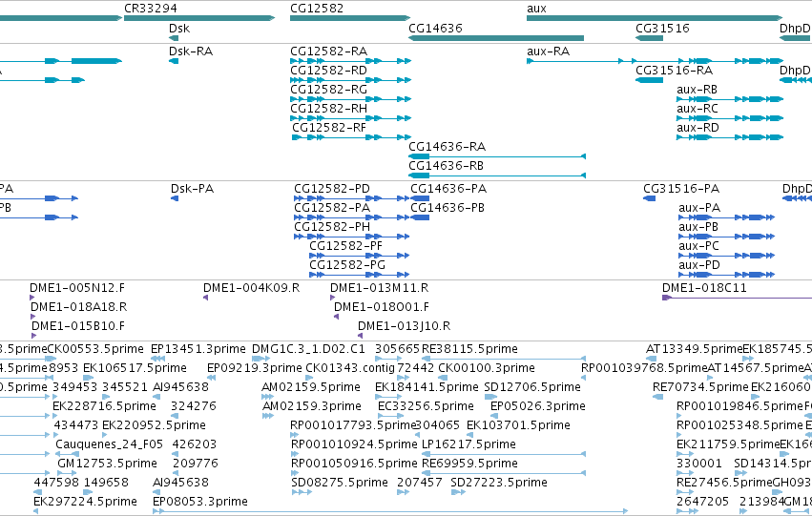812x516 pixels.
Task: Click the SD12706.5prime EST label
Action: coord(531,387)
